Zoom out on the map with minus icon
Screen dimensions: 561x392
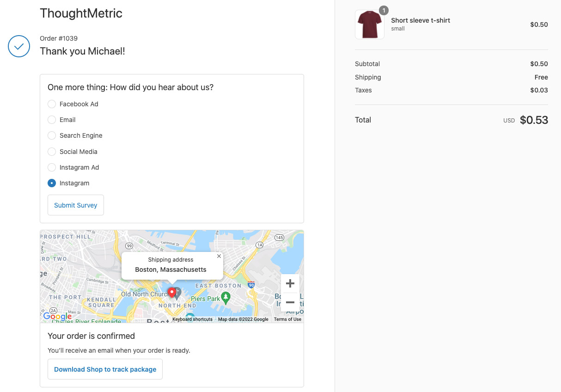290,302
